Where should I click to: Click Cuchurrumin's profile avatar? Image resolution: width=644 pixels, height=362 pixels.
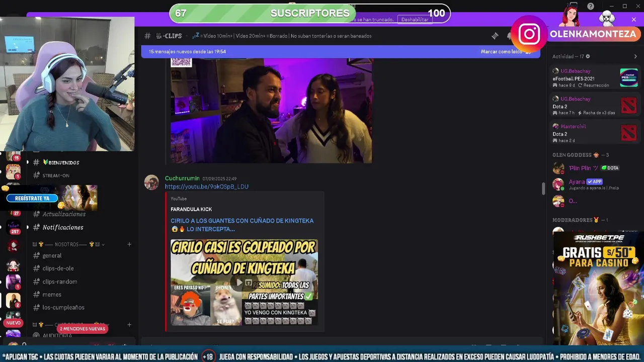tap(151, 183)
